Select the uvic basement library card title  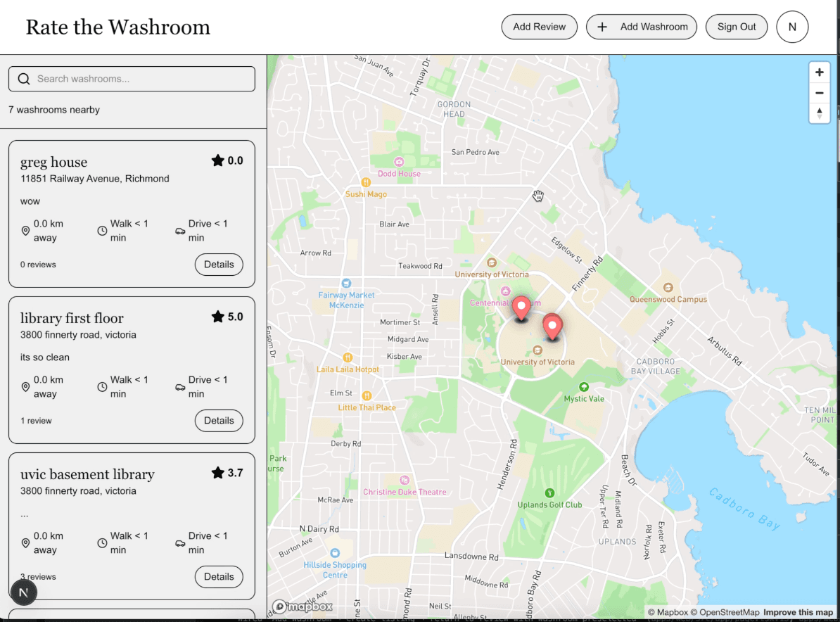[x=87, y=474]
